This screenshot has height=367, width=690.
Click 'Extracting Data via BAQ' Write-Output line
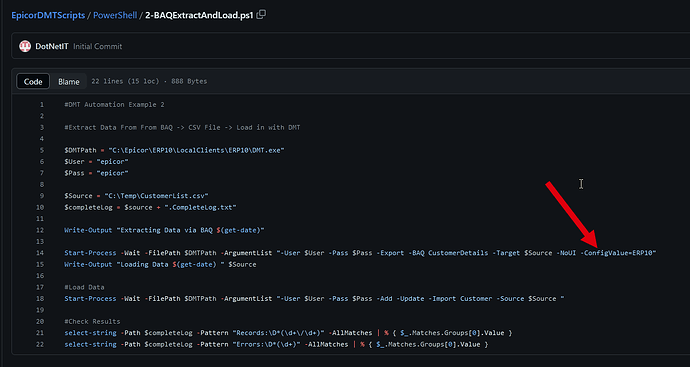[x=164, y=230]
